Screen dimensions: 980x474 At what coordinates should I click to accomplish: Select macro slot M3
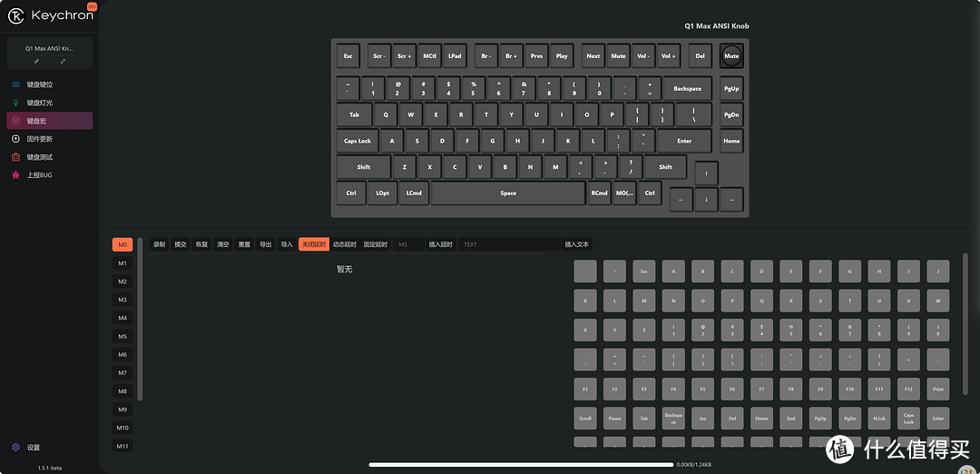(122, 300)
